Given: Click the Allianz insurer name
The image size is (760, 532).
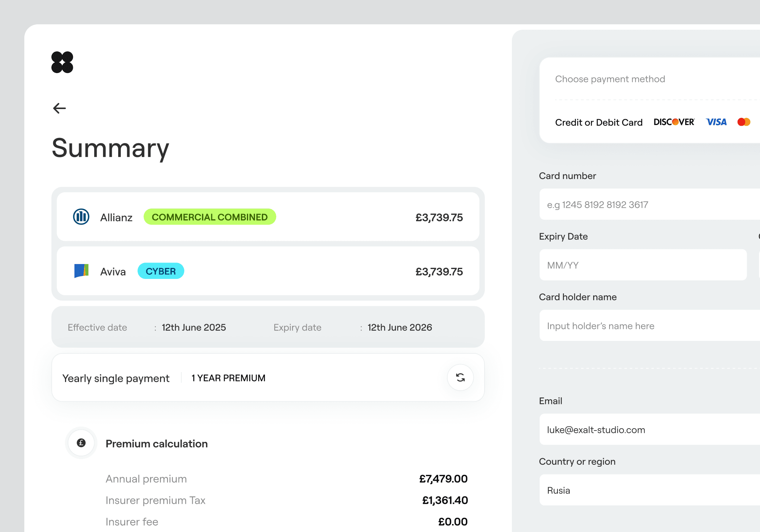Looking at the screenshot, I should 116,217.
